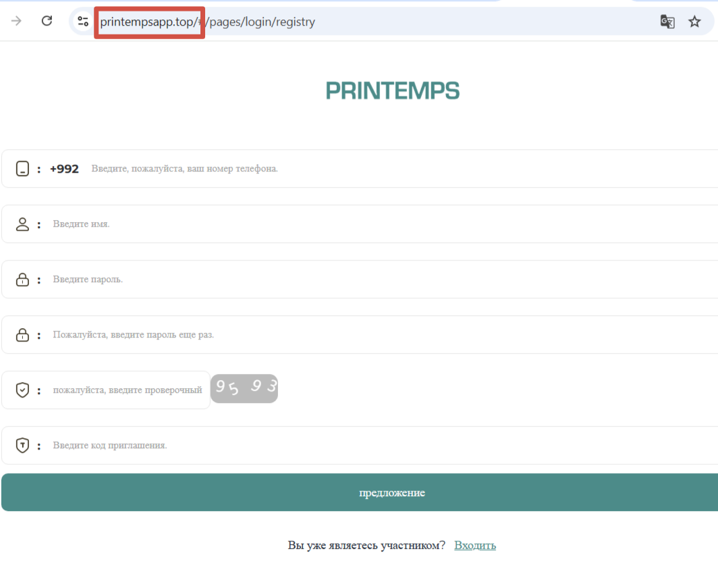718x588 pixels.
Task: Refresh the captcha by clicking the 9593 image
Action: (x=244, y=389)
